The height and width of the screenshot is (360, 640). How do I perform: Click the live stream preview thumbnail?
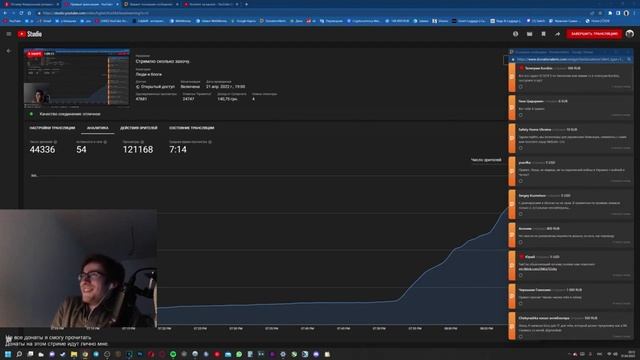point(77,78)
